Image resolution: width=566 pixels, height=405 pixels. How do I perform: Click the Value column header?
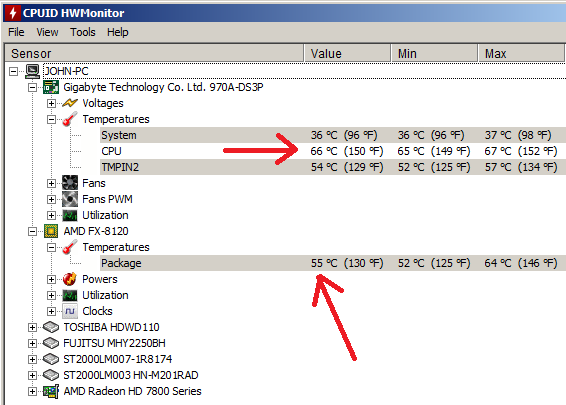click(348, 53)
